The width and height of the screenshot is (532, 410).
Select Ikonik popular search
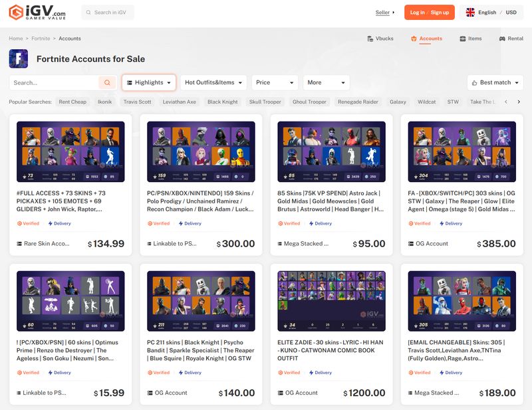point(105,102)
